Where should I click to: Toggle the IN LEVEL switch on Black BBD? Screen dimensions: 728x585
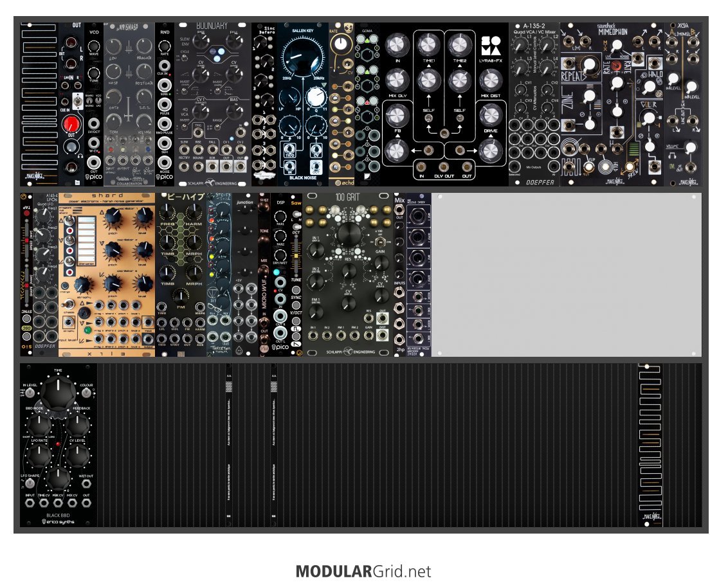tap(29, 393)
